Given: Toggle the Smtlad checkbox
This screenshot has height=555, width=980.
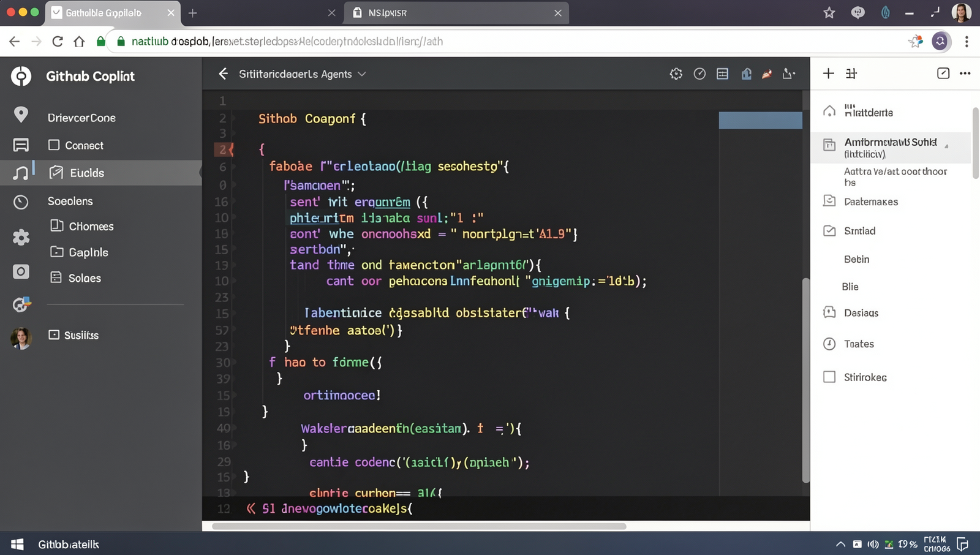Looking at the screenshot, I should coord(829,231).
